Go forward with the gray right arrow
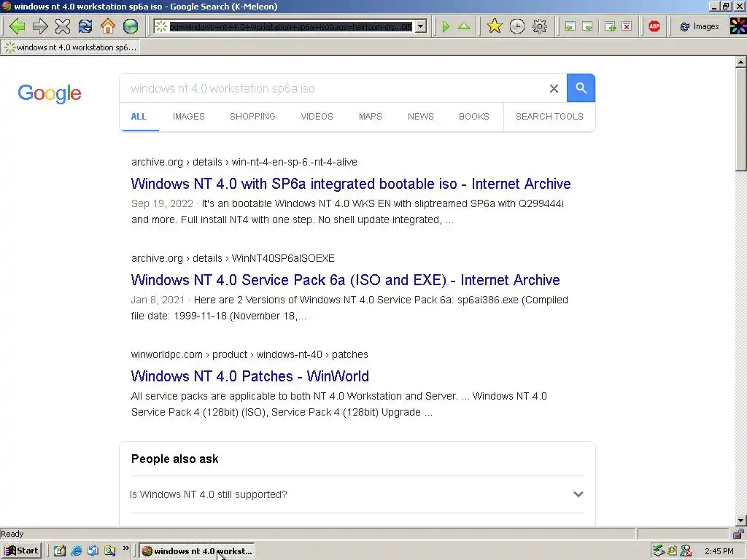The height and width of the screenshot is (560, 747). point(40,26)
